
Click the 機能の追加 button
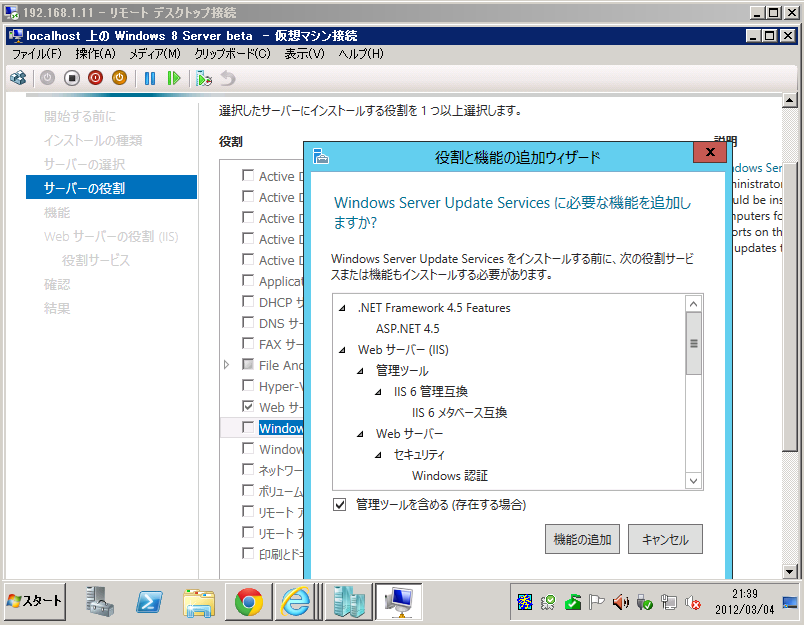pyautogui.click(x=583, y=539)
